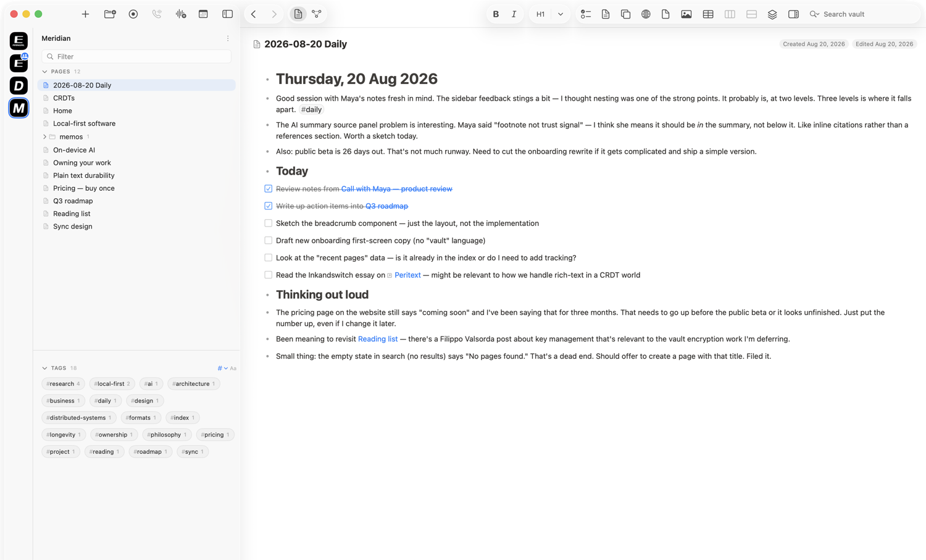Switch to document view icon
The width and height of the screenshot is (926, 560).
(x=298, y=14)
